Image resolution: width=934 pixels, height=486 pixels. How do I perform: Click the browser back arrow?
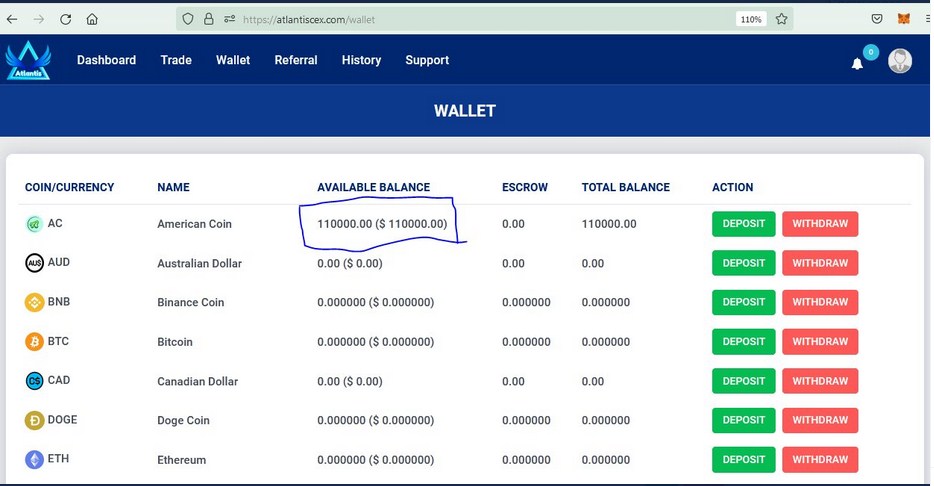[x=12, y=19]
